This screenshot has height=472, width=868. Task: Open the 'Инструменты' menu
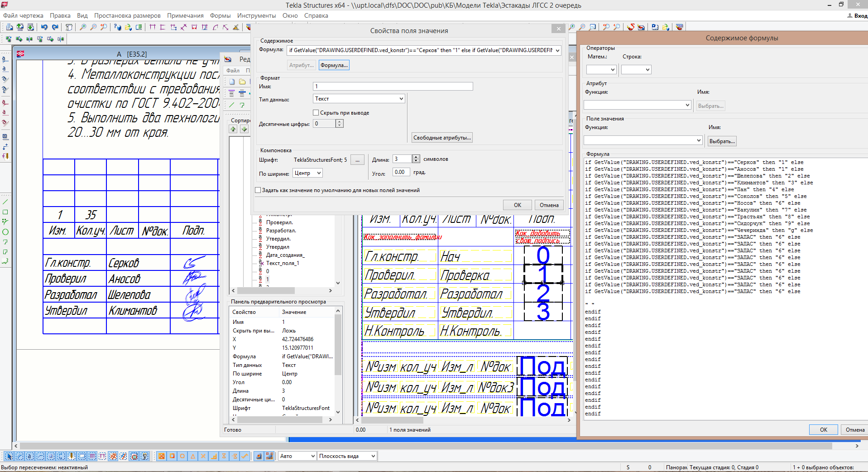(256, 15)
